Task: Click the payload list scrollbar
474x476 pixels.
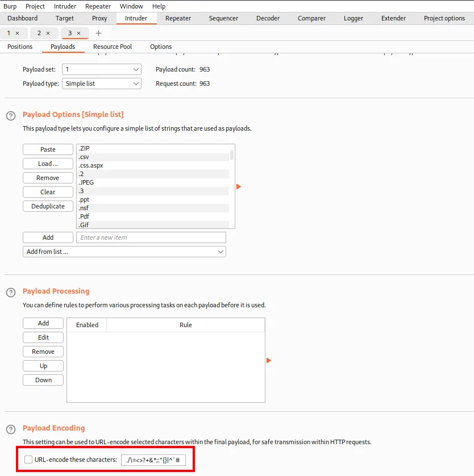Action: (232, 155)
